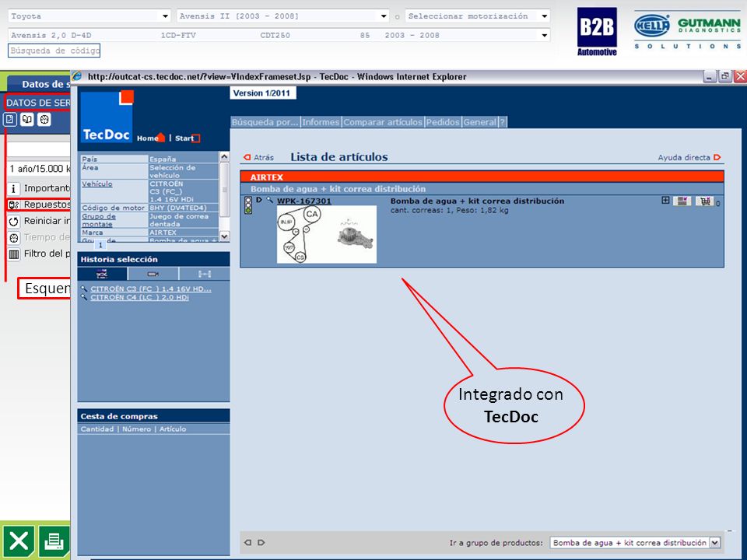Click the Tiempo de trabajo clock icon
Image resolution: width=747 pixels, height=560 pixels.
[x=14, y=238]
